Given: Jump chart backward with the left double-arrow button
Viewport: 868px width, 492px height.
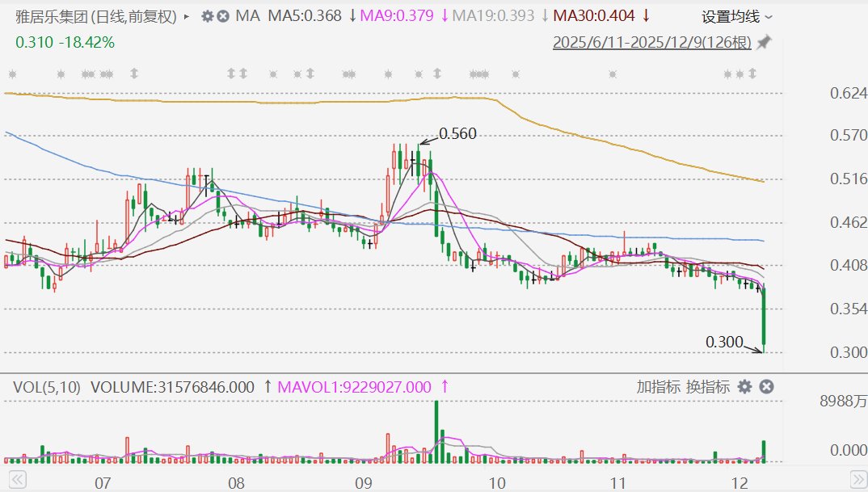Looking at the screenshot, I should pyautogui.click(x=18, y=479).
